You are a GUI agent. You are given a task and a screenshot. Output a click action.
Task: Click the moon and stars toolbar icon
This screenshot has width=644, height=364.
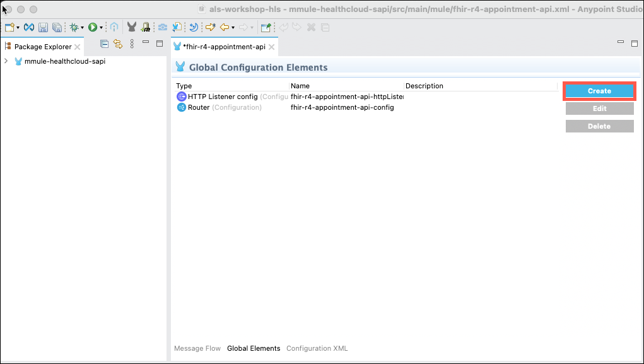[x=194, y=28]
